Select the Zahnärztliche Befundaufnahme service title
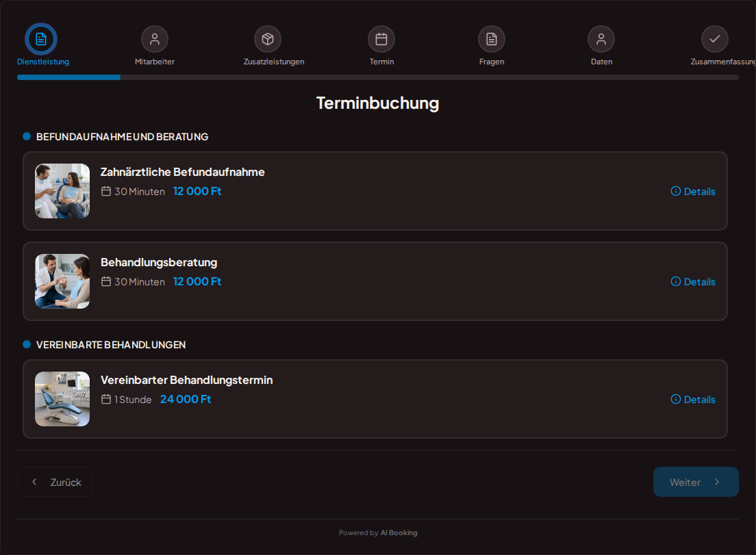Viewport: 756px width, 555px height. click(182, 172)
